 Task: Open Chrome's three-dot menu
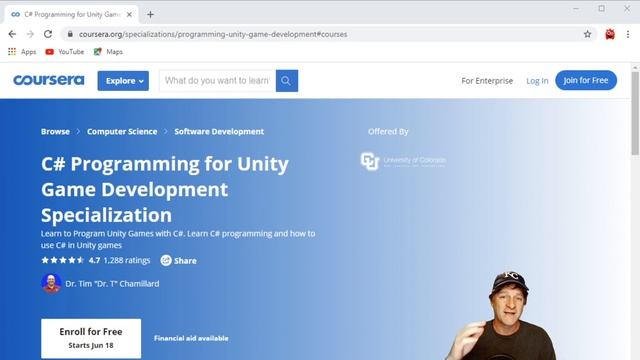(x=628, y=34)
